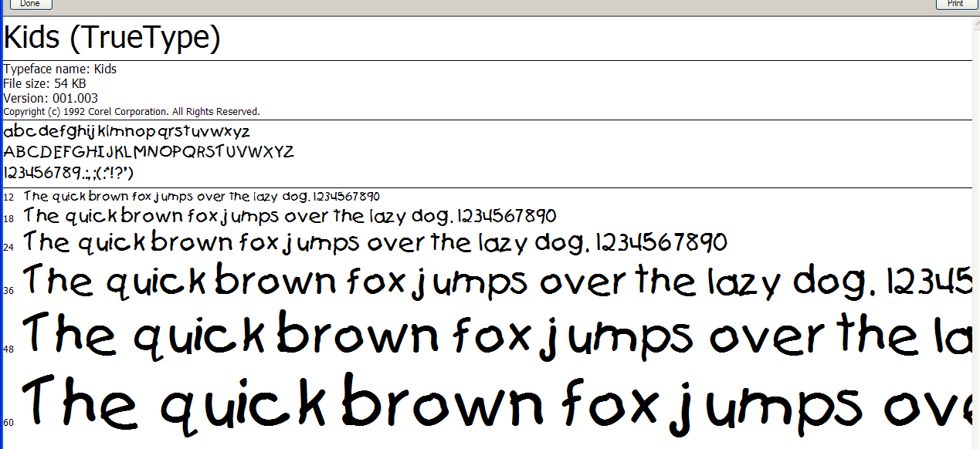Click the scrollbar up arrow
Viewport: 980px width, 449px height.
pos(975,23)
